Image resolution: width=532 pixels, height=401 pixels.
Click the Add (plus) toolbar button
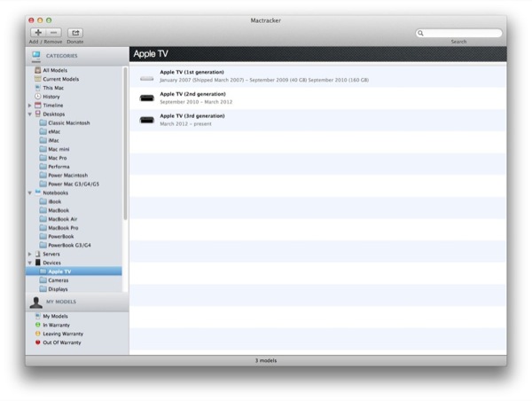[38, 33]
